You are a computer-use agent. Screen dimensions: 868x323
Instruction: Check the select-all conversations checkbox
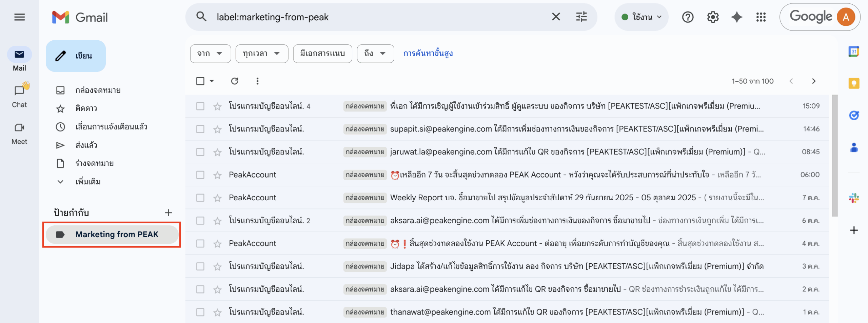pos(200,81)
